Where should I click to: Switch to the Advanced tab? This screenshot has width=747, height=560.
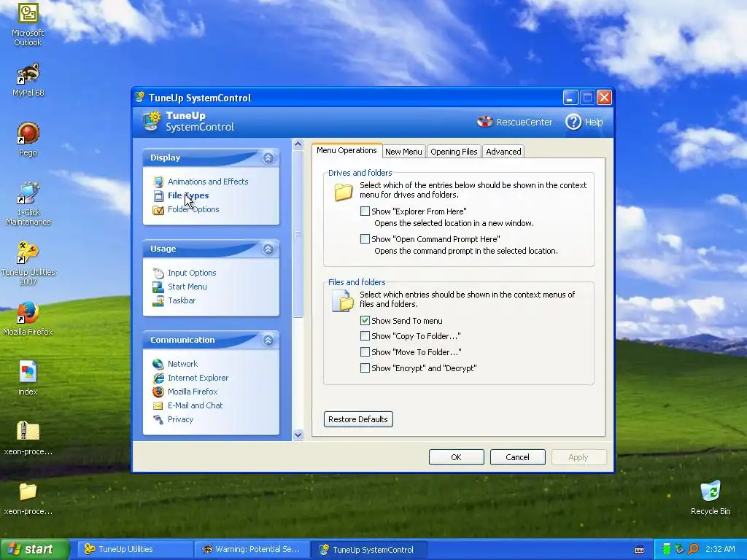point(503,152)
